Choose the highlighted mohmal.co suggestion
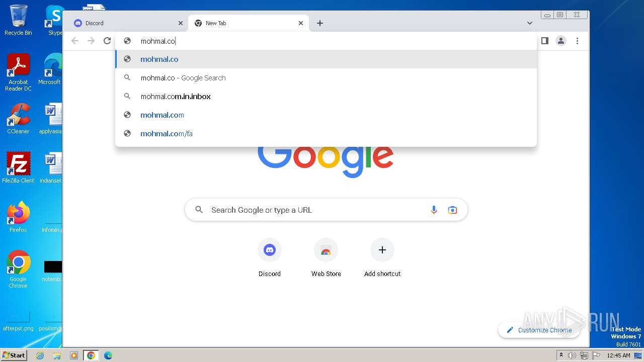644x362 pixels. click(326, 59)
